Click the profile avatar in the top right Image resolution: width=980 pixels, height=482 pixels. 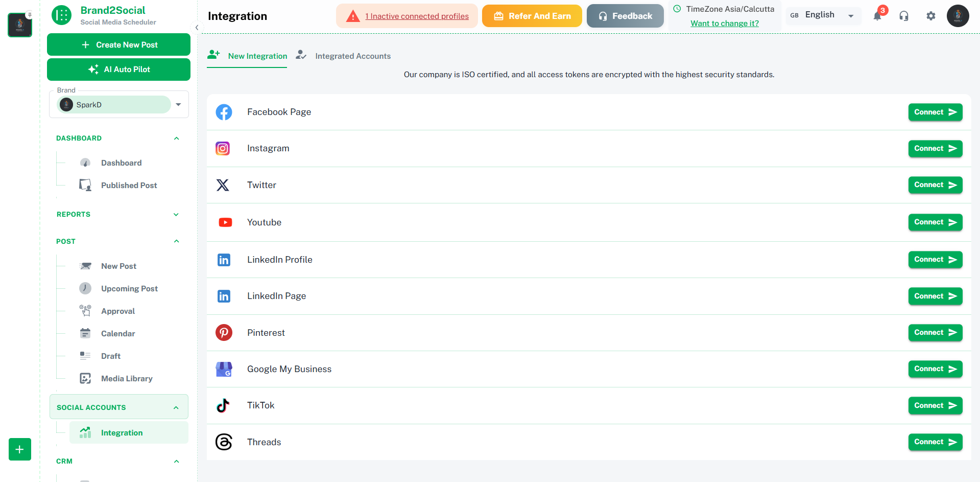point(958,16)
